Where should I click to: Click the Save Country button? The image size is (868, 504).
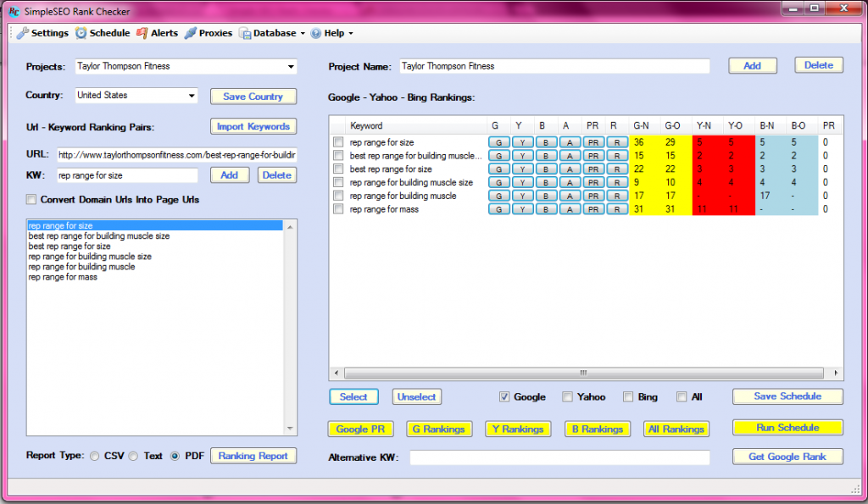pyautogui.click(x=253, y=97)
